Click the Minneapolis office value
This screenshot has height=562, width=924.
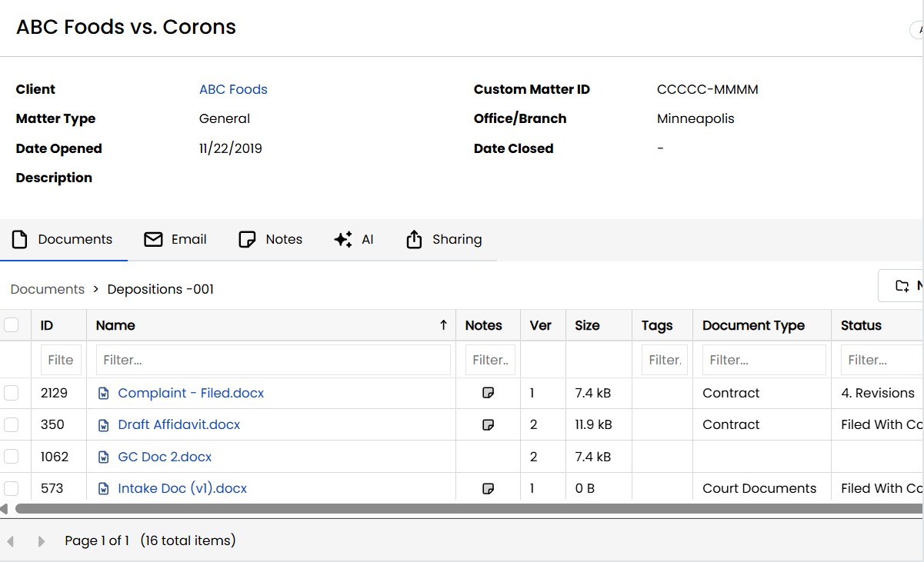pyautogui.click(x=696, y=118)
